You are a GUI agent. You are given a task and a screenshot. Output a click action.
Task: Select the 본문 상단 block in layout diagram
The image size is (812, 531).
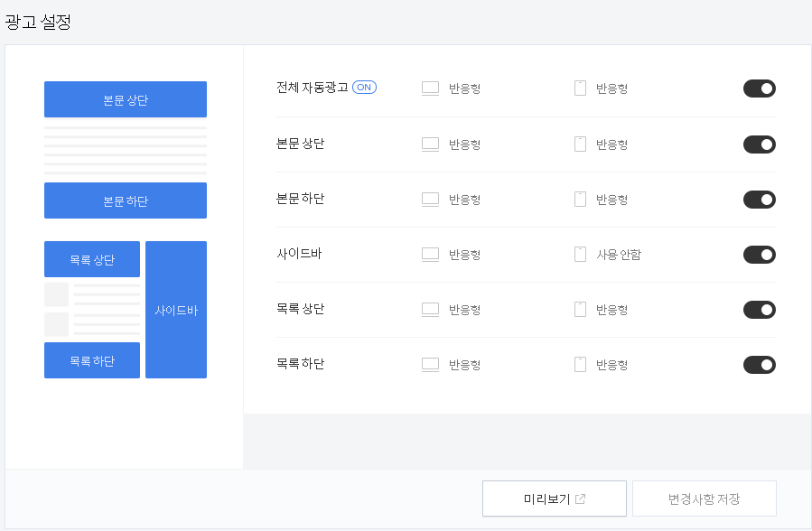(126, 99)
